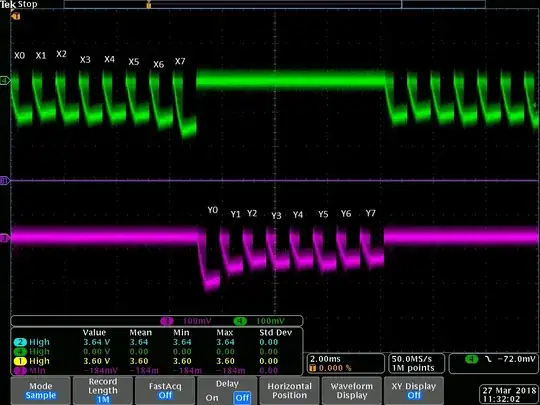Click the orange trigger position marker in the record bar
The image size is (540, 405).
148,4
